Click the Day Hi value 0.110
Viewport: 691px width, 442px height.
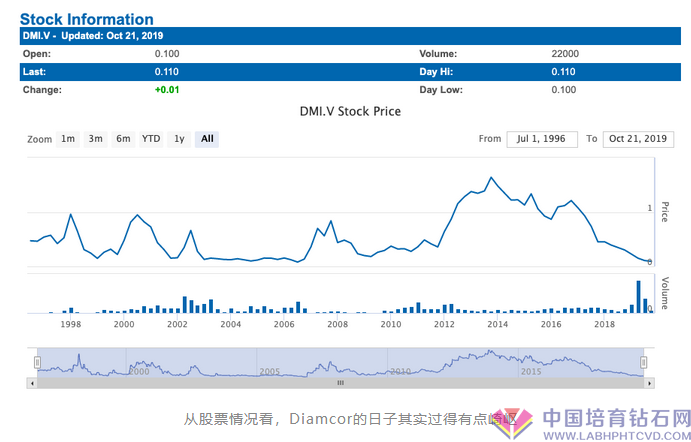[x=563, y=72]
